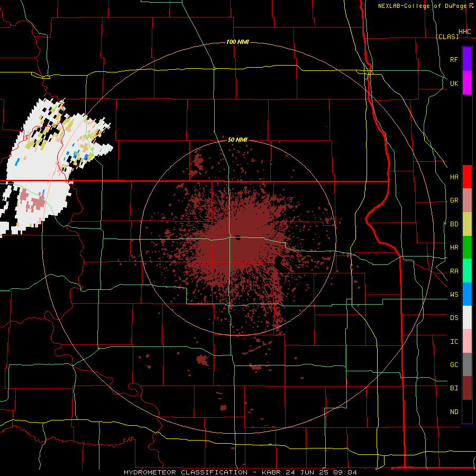This screenshot has width=476, height=476.
Task: Click the 'GR' legend label
Action: 454,200
